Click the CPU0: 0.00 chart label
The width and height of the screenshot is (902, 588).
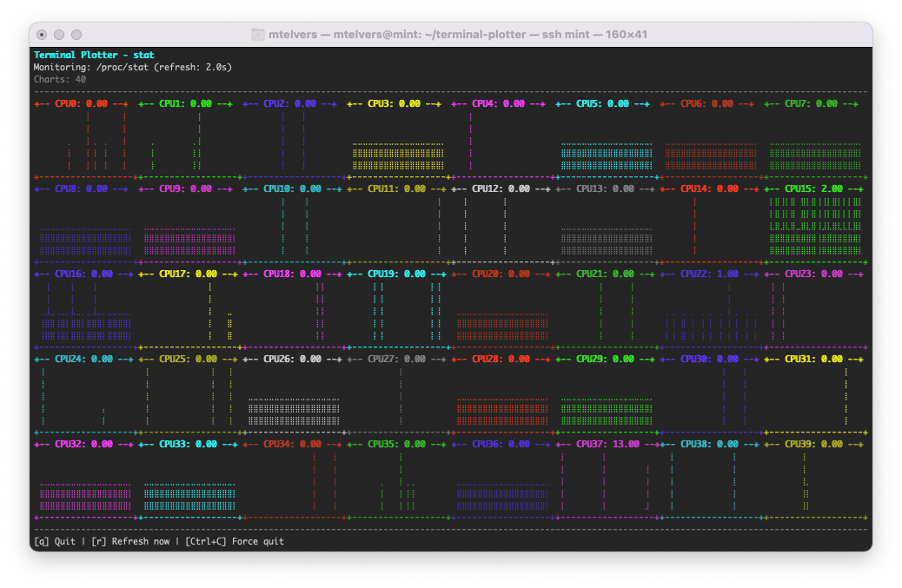(81, 104)
